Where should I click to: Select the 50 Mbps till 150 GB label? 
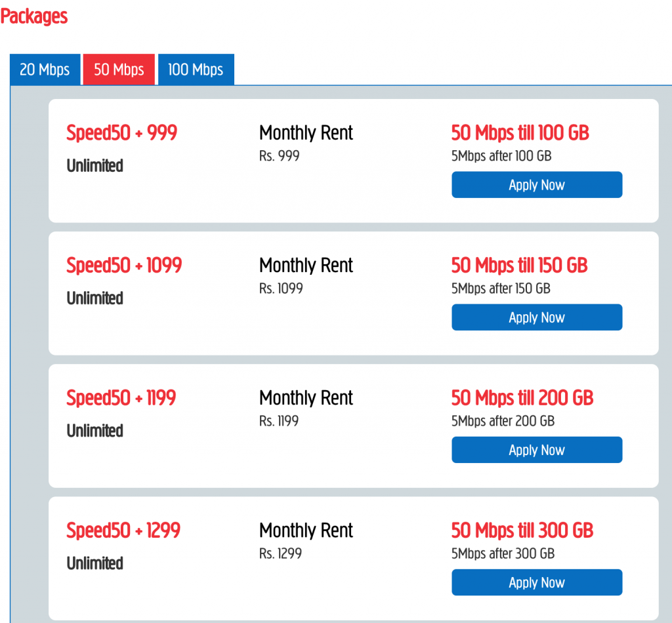pos(518,265)
